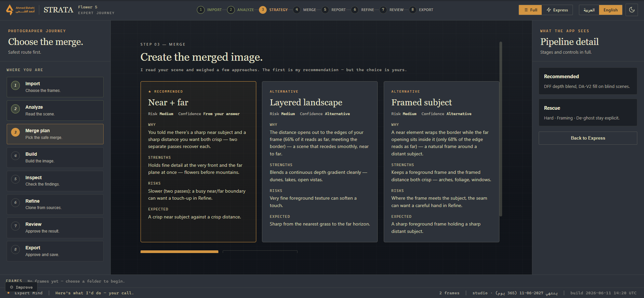Click the main panel vertical scrollbar
The image size is (644, 298).
coord(501,129)
